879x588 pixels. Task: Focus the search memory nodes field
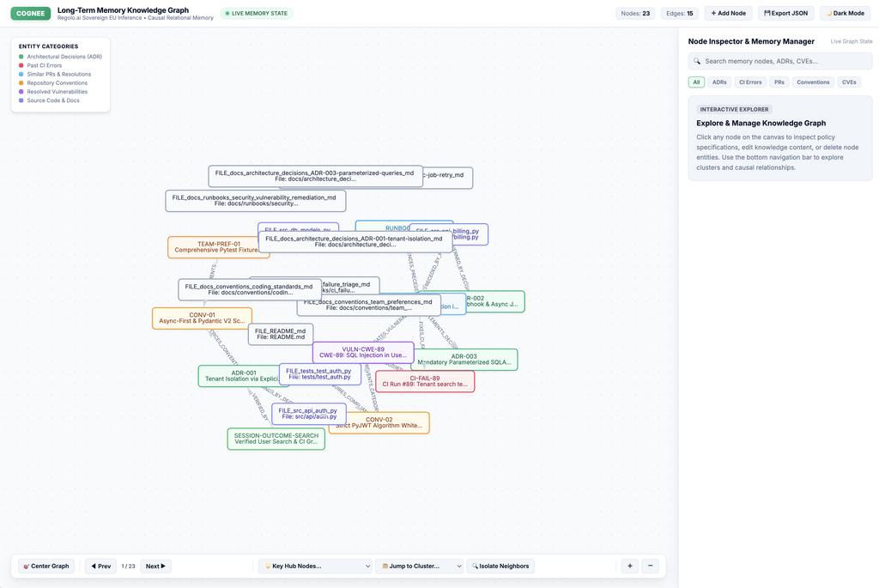pyautogui.click(x=779, y=61)
